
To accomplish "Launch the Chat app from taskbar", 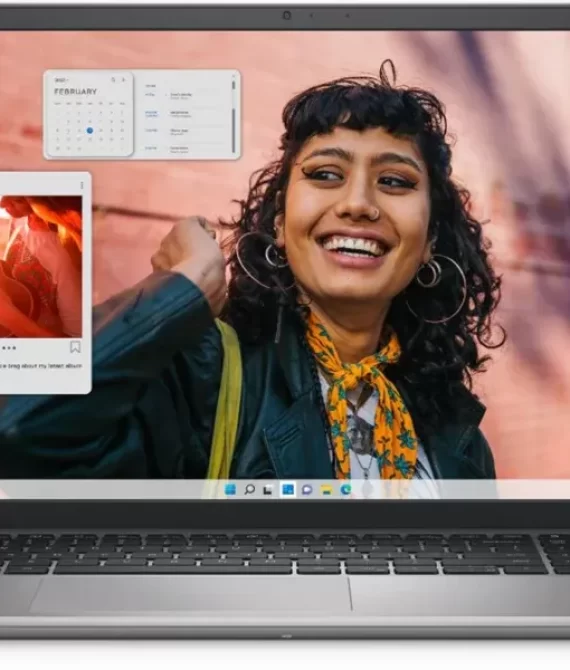I will [x=307, y=490].
